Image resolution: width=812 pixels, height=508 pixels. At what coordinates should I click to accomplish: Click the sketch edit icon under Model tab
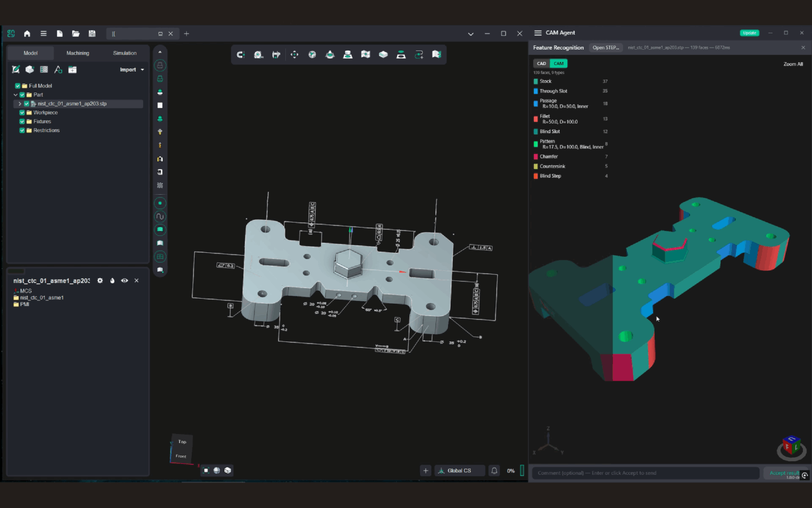point(16,69)
